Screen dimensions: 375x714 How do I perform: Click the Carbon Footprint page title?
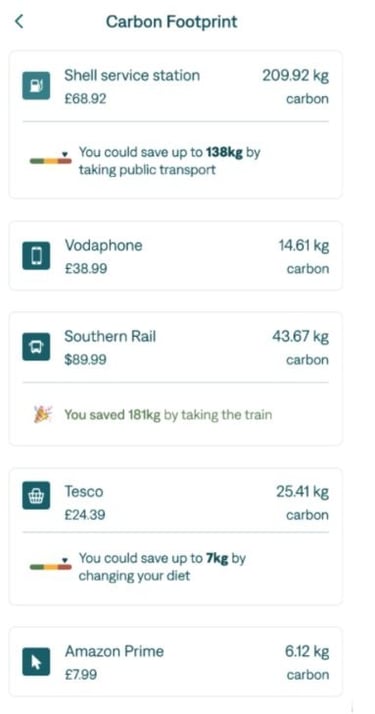click(x=172, y=21)
